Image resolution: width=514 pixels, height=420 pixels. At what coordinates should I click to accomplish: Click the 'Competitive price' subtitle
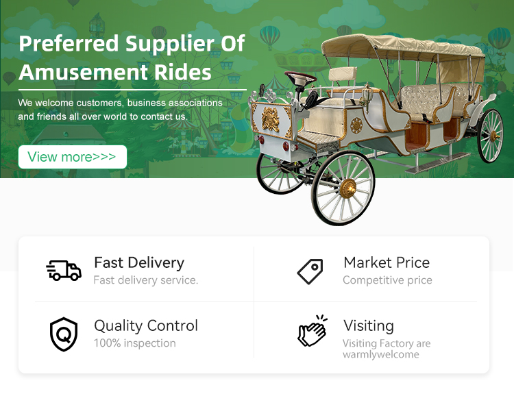click(x=387, y=280)
